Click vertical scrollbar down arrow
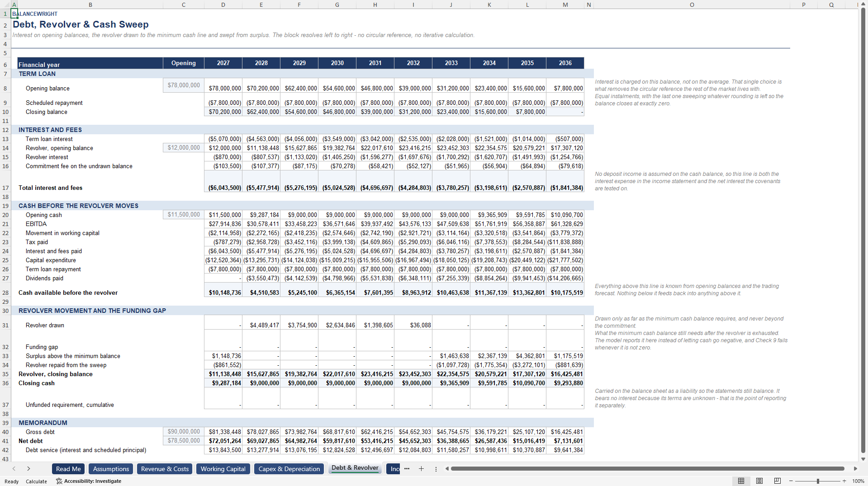868x486 pixels. point(863,459)
